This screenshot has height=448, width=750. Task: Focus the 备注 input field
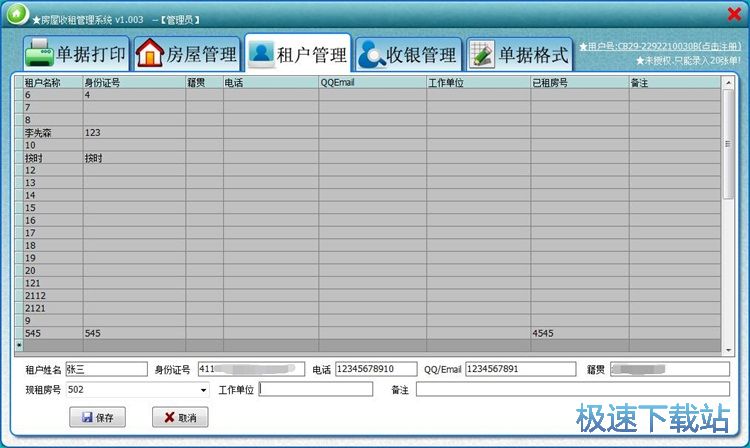573,389
